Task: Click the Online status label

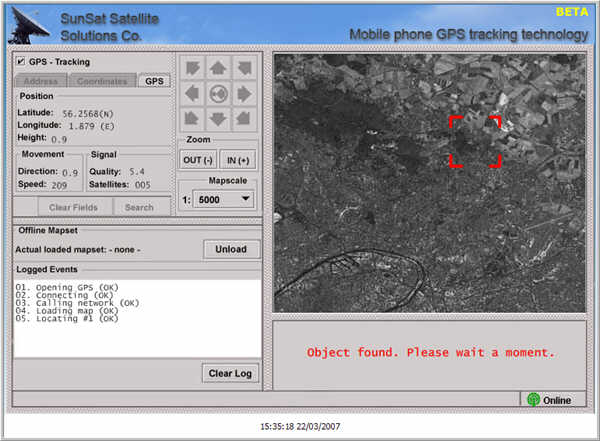Action: 557,400
